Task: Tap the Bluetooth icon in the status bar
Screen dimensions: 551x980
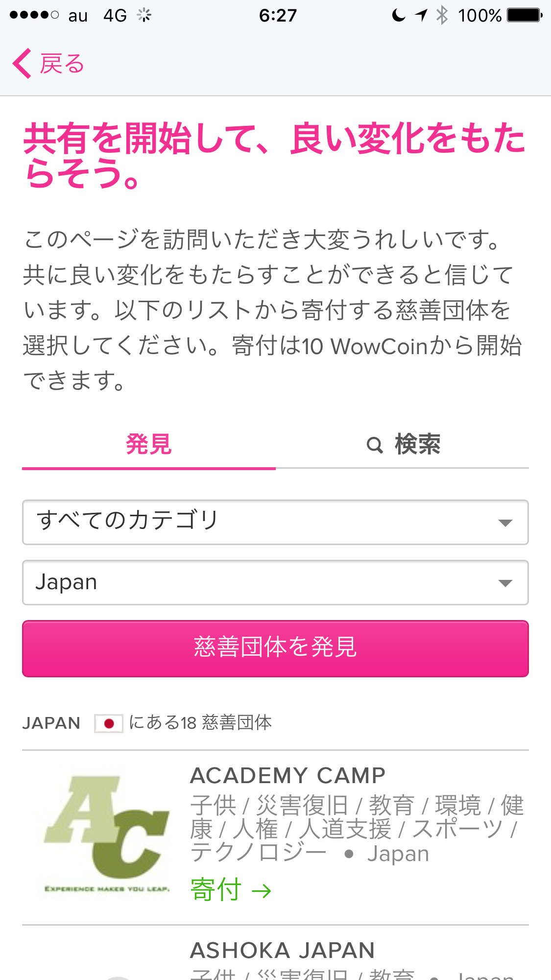Action: pos(442,15)
